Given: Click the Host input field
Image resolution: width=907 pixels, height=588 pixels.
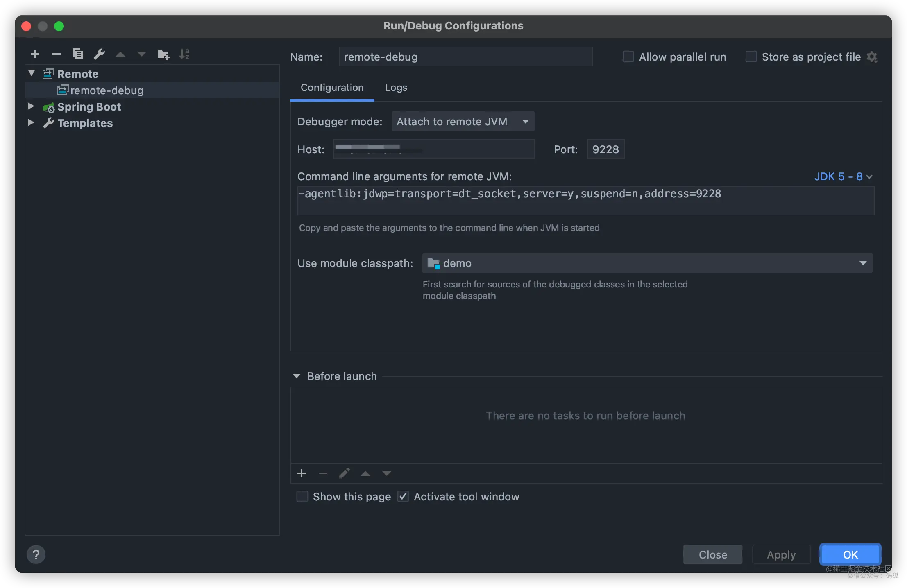Looking at the screenshot, I should pyautogui.click(x=434, y=149).
